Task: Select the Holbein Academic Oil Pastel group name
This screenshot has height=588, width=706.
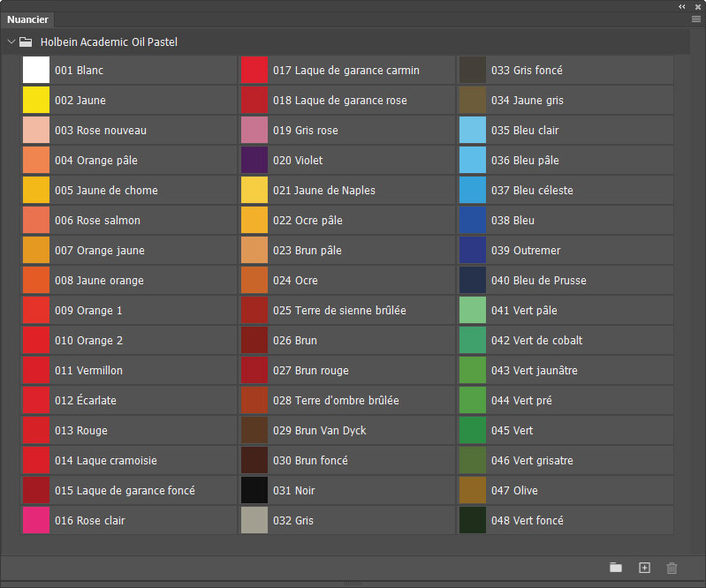Action: click(110, 41)
